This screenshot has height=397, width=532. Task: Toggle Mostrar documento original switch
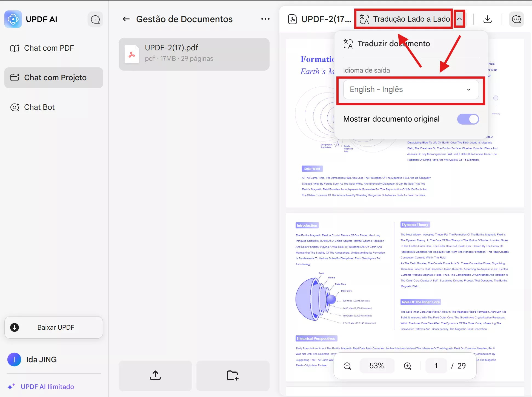point(468,119)
